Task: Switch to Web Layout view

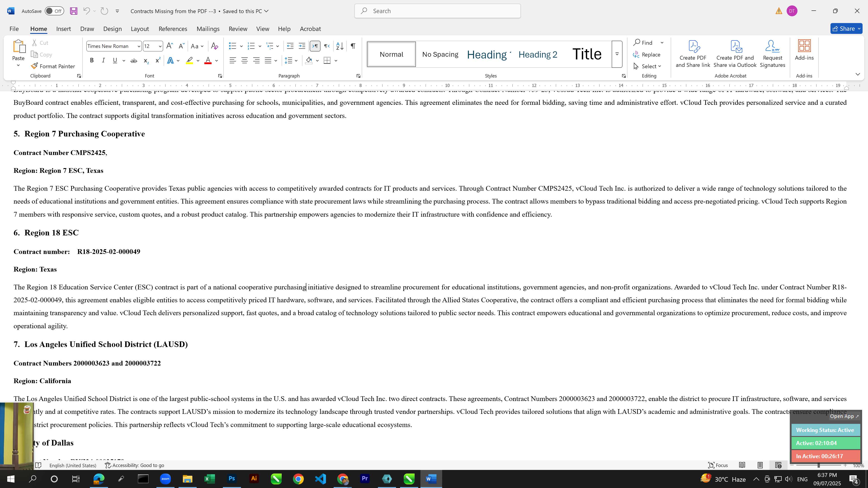Action: (778, 465)
